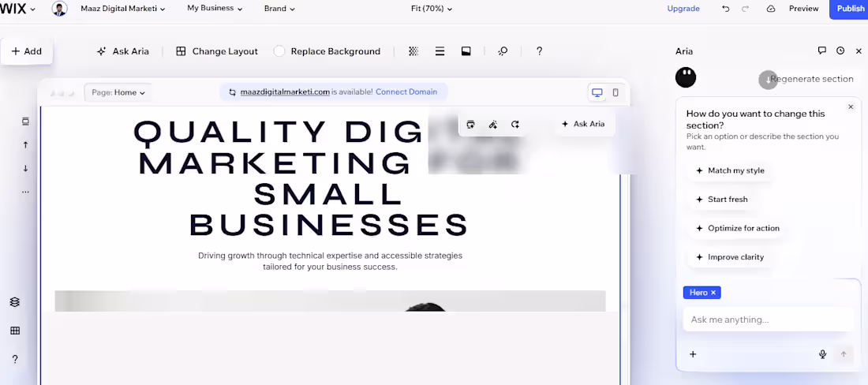868x385 pixels.
Task: Expand the Maaz Digital Marketi site dropdown
Action: tap(123, 9)
